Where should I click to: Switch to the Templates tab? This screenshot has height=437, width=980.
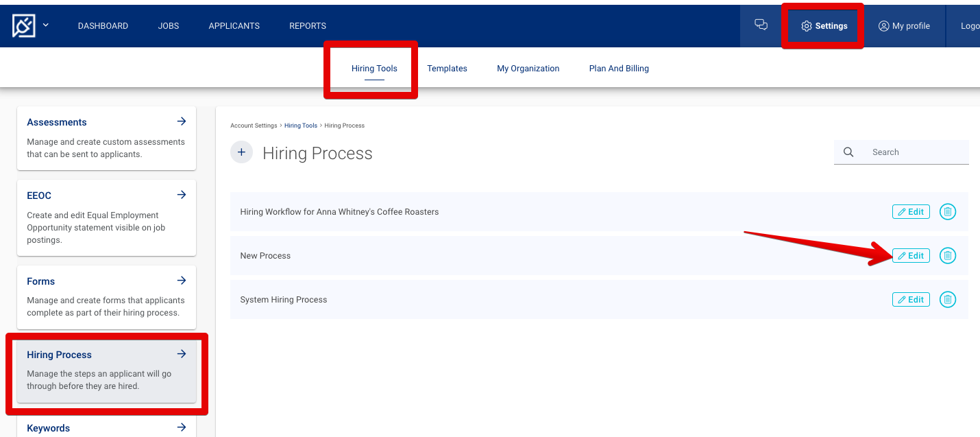click(x=447, y=68)
